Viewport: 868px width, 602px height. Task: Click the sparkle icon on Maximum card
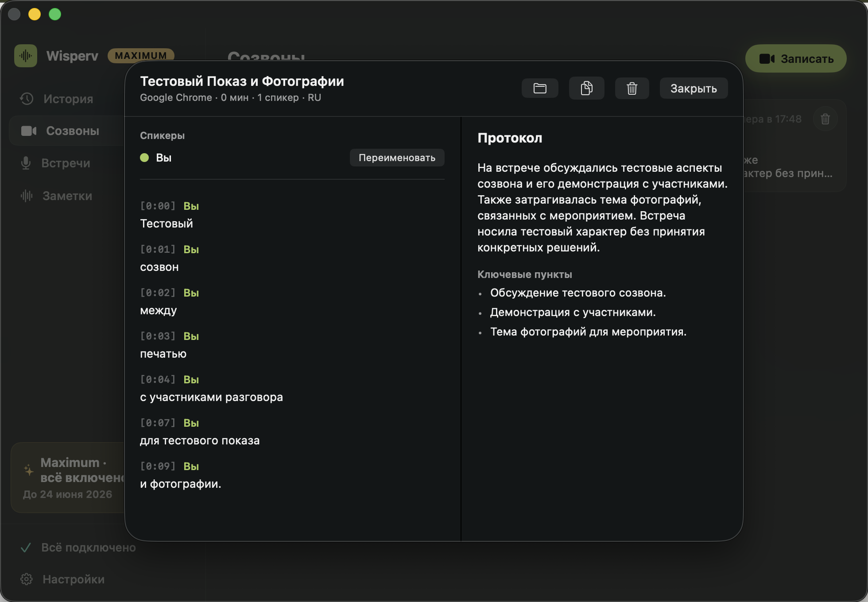28,470
